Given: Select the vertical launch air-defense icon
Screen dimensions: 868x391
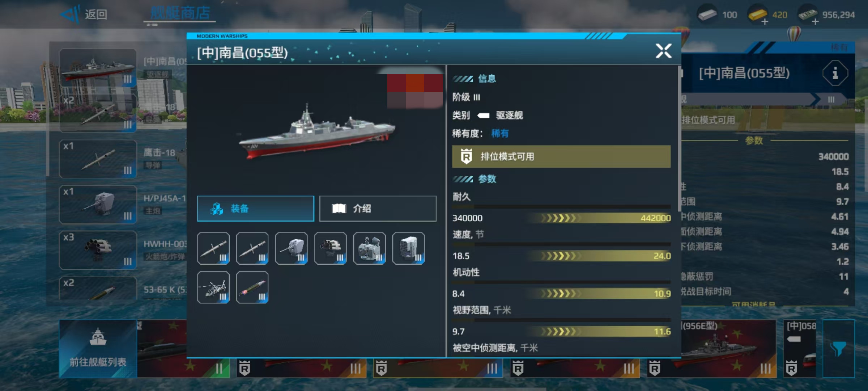Looking at the screenshot, I should pyautogui.click(x=409, y=248).
